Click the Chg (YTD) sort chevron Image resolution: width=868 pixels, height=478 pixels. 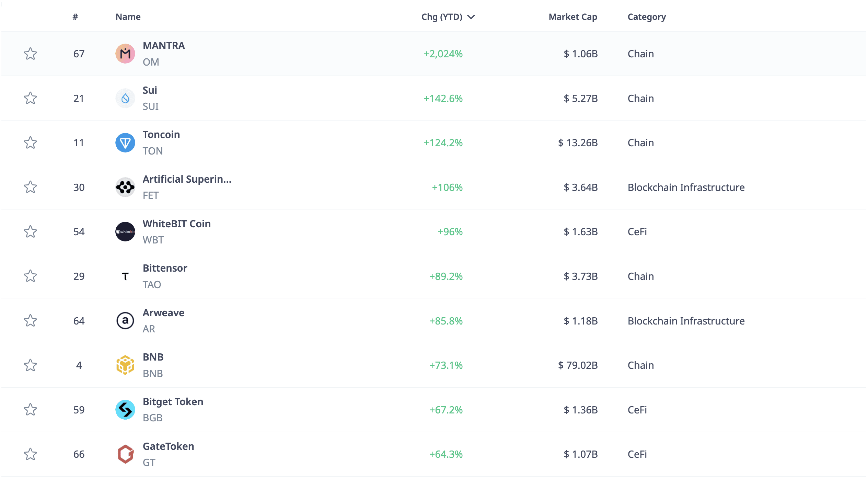(471, 17)
